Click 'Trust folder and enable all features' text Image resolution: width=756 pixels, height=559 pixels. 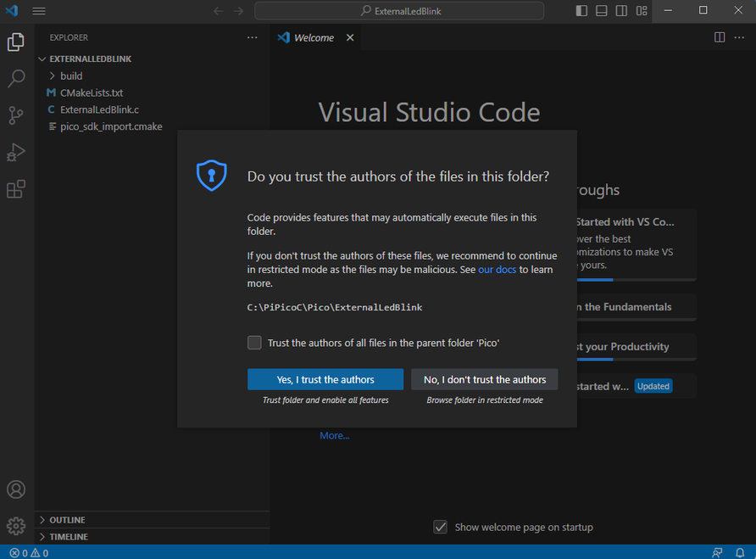pyautogui.click(x=325, y=400)
